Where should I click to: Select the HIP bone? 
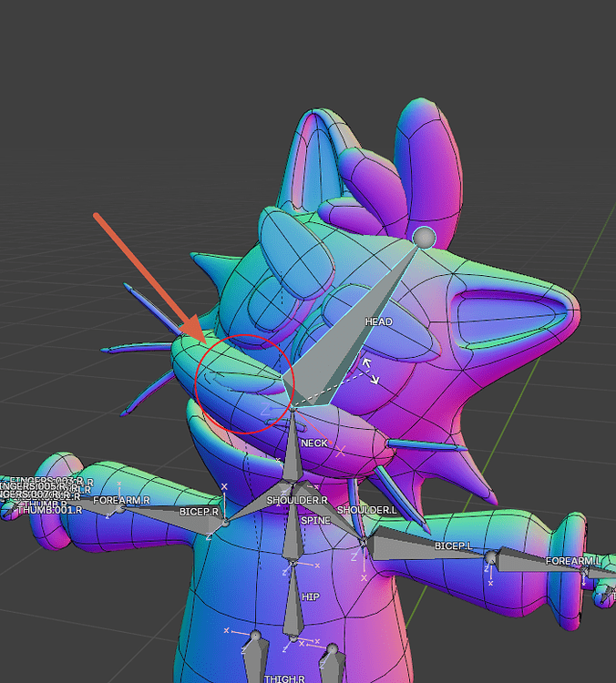[x=293, y=603]
